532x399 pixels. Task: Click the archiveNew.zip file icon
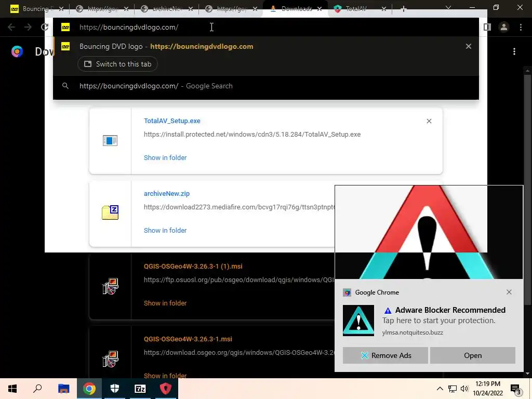(110, 212)
